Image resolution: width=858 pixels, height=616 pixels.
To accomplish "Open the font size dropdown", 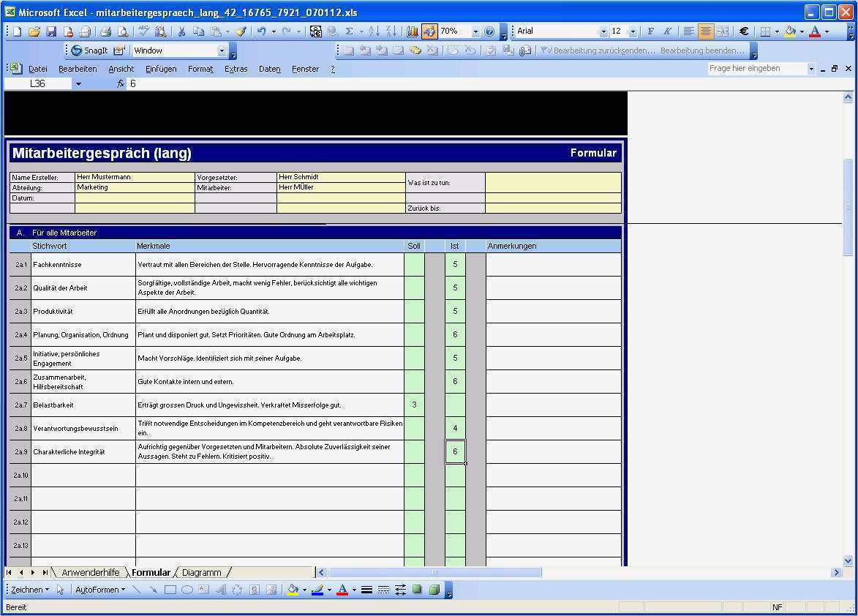I will click(x=633, y=31).
